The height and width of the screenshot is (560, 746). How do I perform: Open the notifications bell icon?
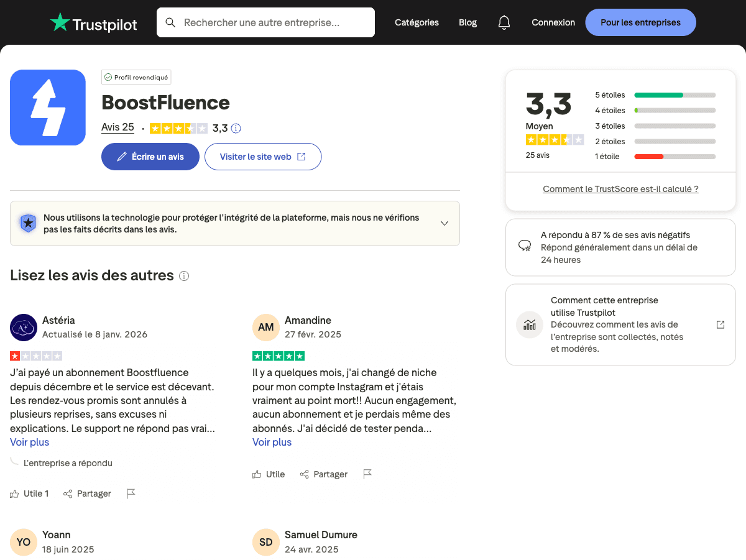504,22
